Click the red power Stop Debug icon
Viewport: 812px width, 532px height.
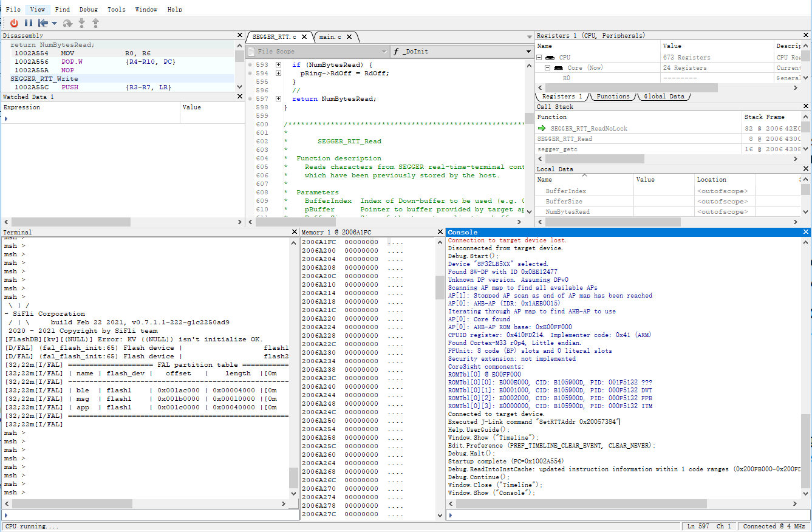(x=14, y=23)
